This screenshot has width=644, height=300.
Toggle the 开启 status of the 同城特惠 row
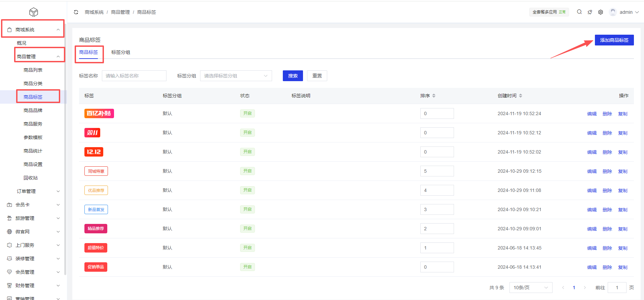[247, 171]
